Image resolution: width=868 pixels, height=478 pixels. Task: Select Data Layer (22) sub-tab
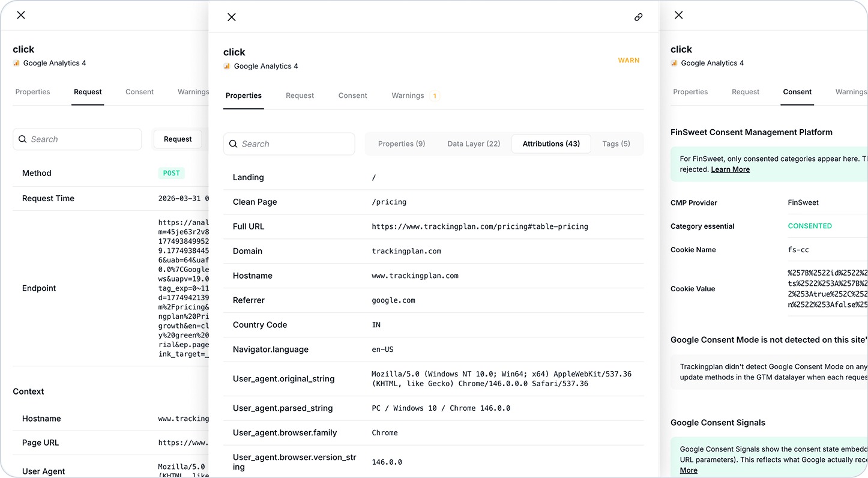pos(474,144)
